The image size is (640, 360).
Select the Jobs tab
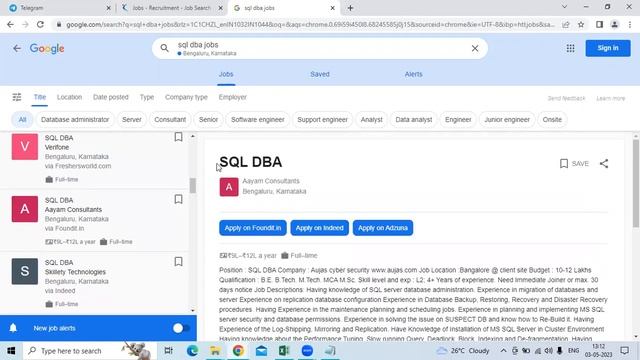226,74
